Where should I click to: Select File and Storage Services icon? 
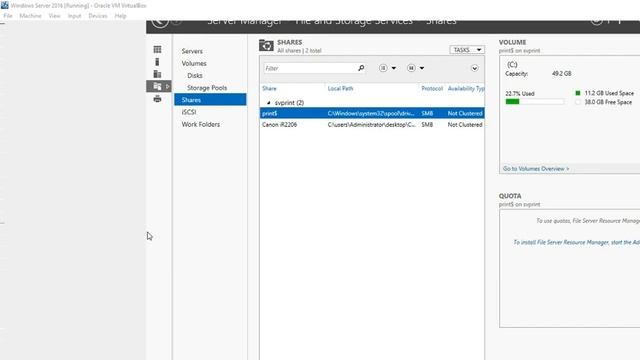157,86
